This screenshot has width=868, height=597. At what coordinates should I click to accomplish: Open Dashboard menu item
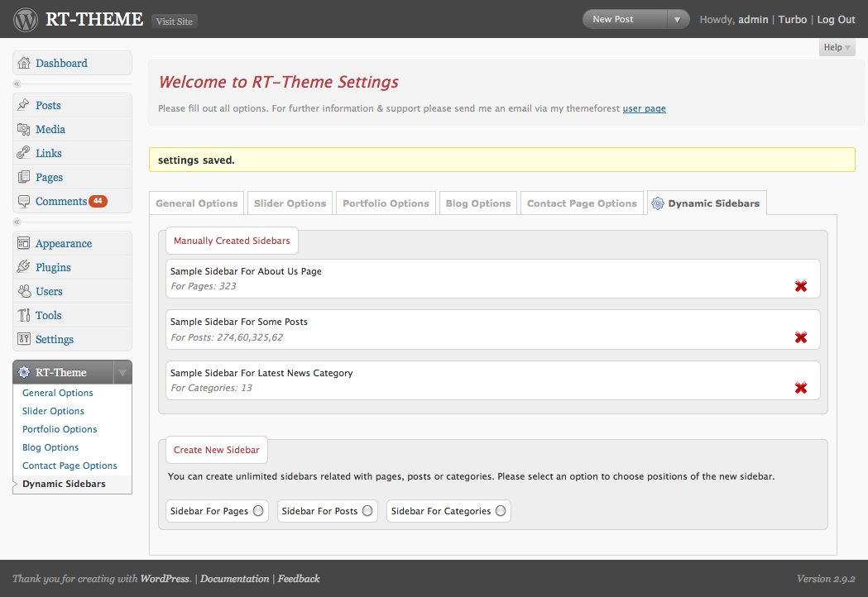coord(73,63)
